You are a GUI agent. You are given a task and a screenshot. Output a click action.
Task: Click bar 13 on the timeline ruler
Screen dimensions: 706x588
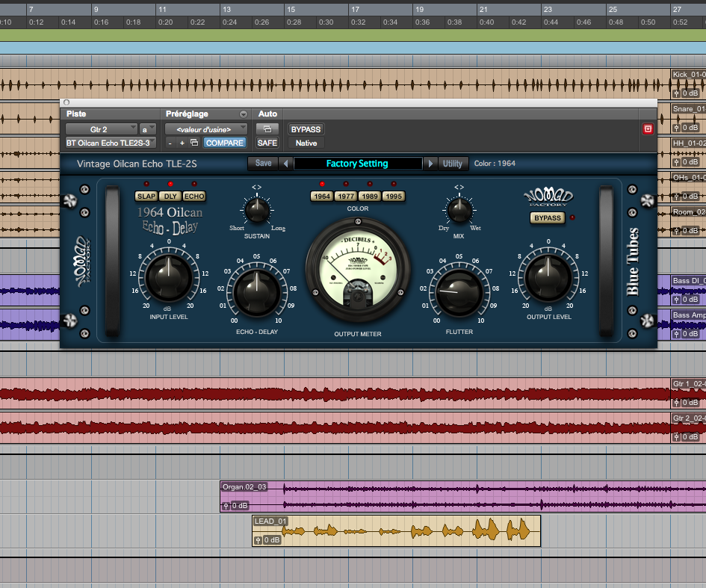[226, 9]
